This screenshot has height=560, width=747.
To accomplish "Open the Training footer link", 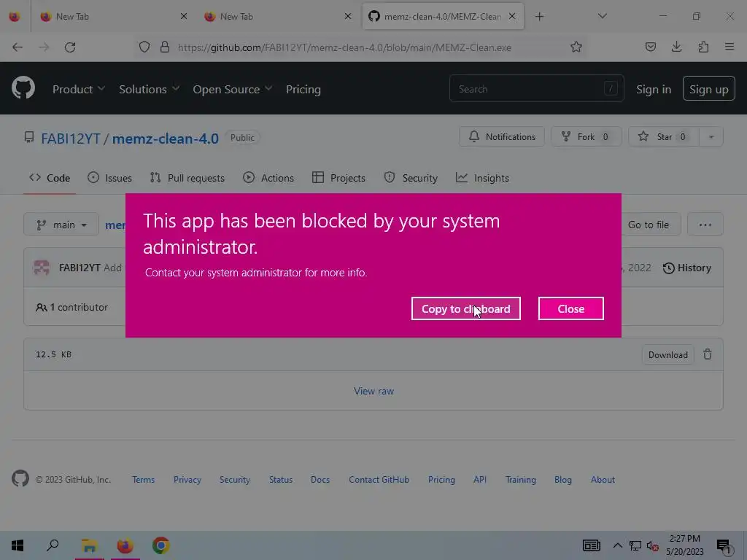I will [521, 480].
